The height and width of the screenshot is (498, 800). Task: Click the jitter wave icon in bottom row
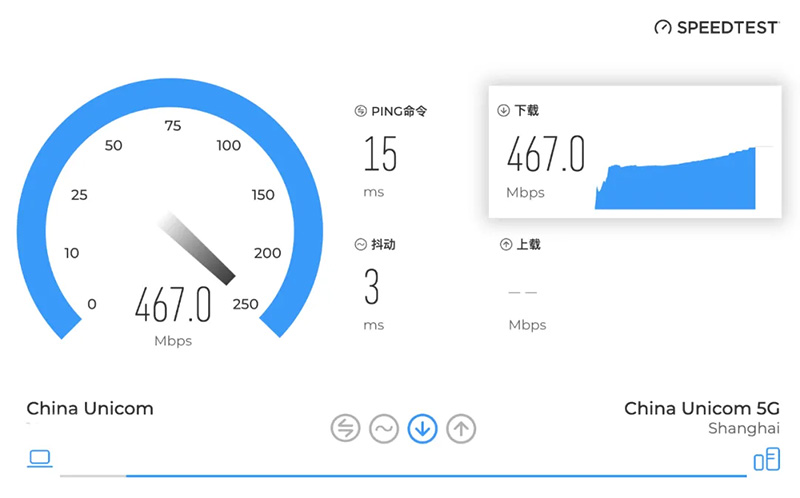(383, 429)
